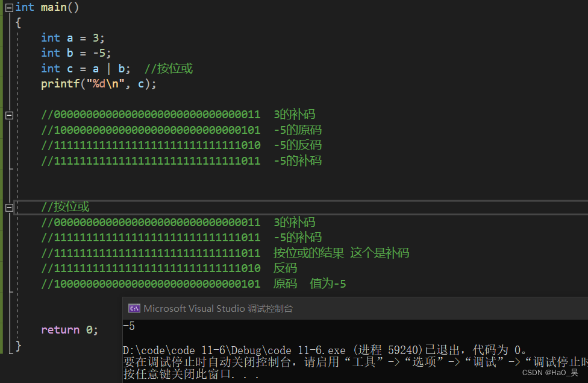Click the inline //按位或 comment after 'b;'

click(x=169, y=69)
